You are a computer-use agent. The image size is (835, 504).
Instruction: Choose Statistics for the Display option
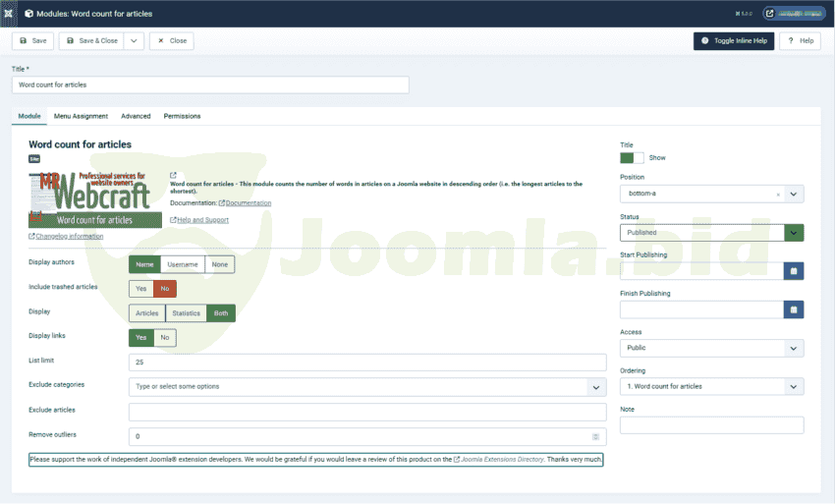pos(185,313)
